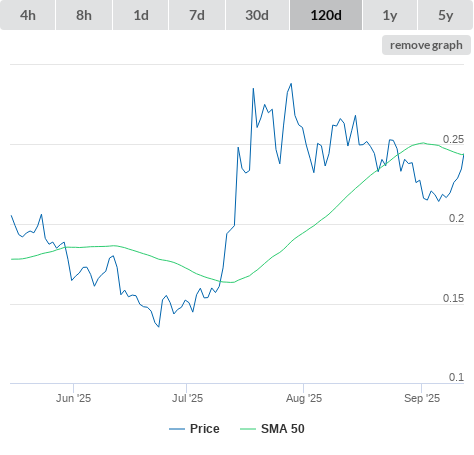Switch to the 8h time range
The height and width of the screenshot is (455, 474).
click(x=84, y=15)
